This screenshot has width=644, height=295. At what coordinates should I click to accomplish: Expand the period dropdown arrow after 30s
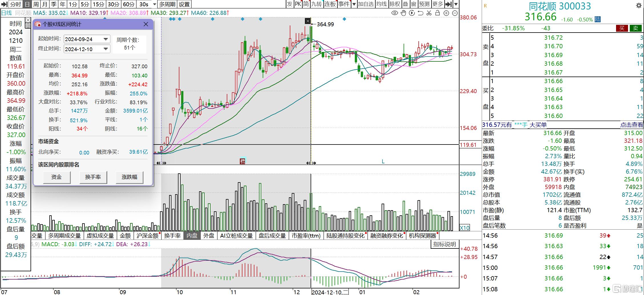155,4
